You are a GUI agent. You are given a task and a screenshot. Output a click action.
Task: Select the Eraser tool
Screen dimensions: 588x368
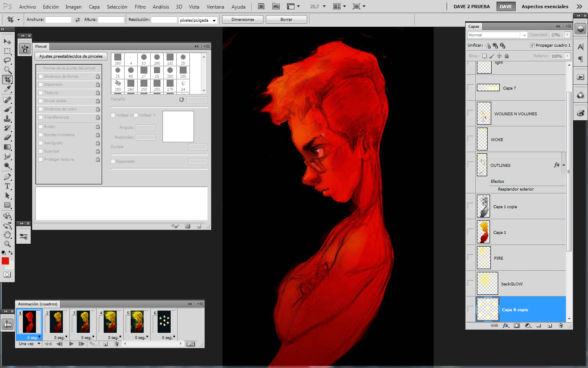[x=7, y=137]
